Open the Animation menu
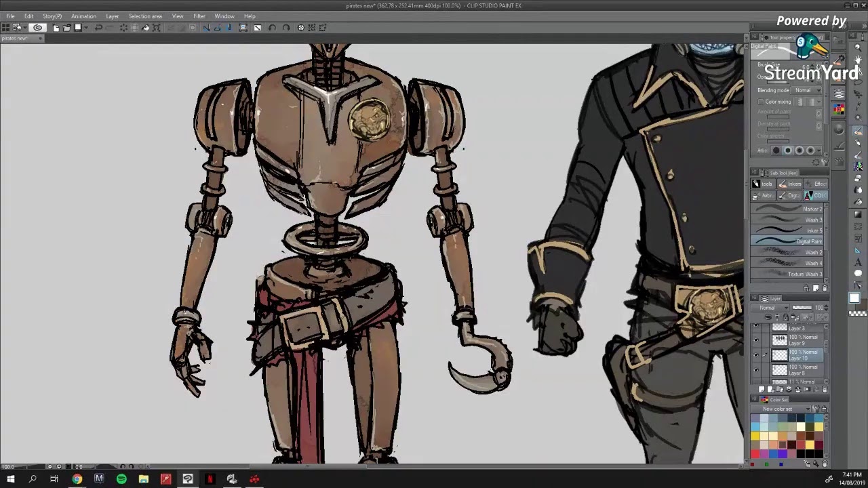This screenshot has height=488, width=868. (x=83, y=16)
